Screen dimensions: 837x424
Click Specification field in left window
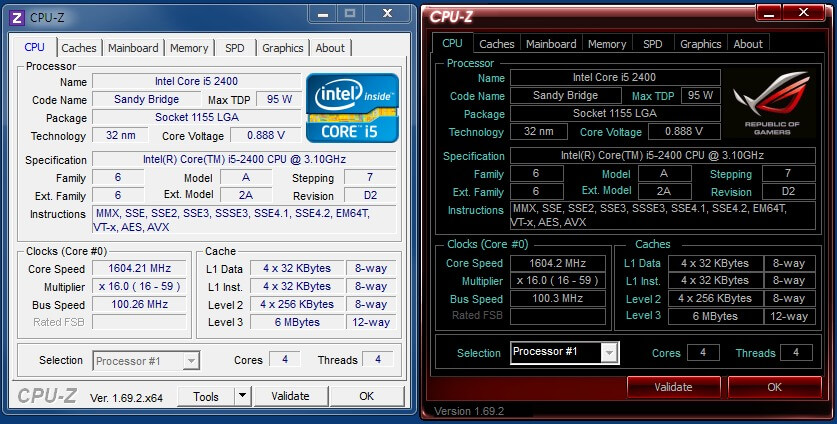244,159
